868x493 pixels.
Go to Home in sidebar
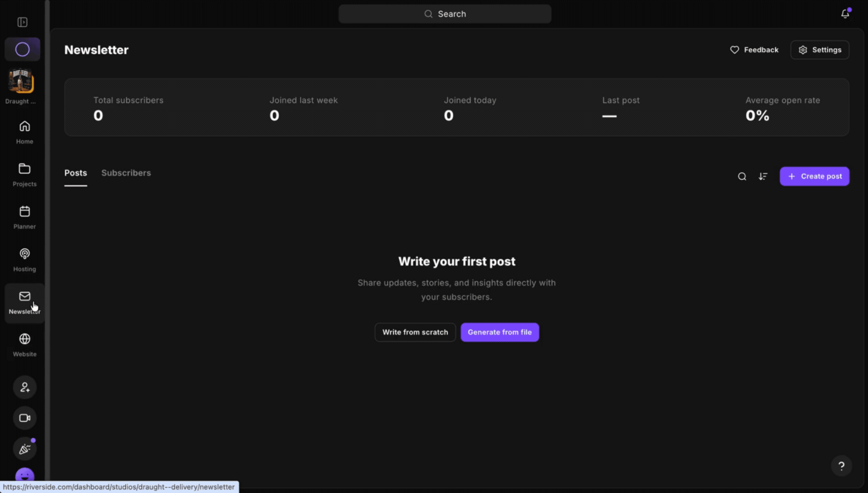click(x=25, y=133)
